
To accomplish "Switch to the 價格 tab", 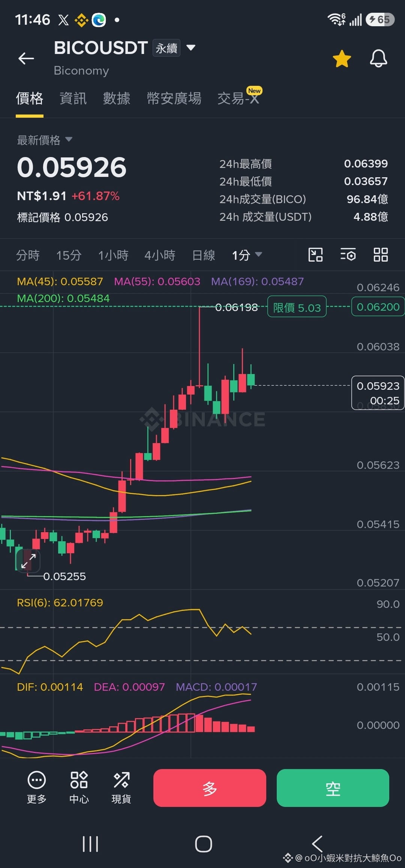I will click(x=30, y=99).
